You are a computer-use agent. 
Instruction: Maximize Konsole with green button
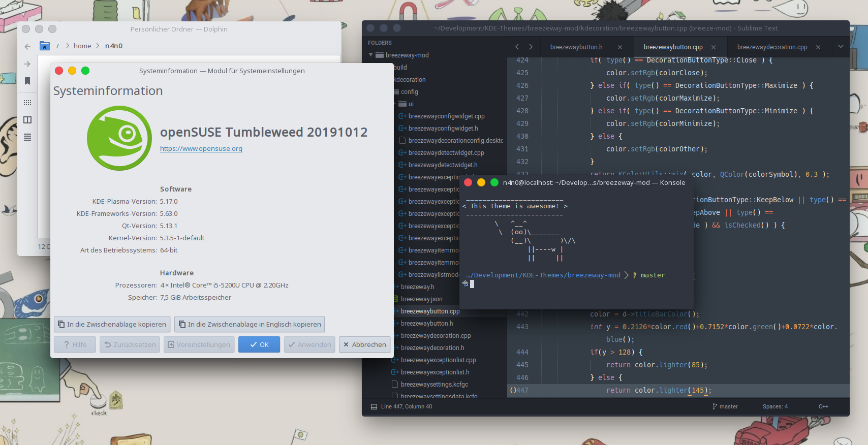[494, 182]
